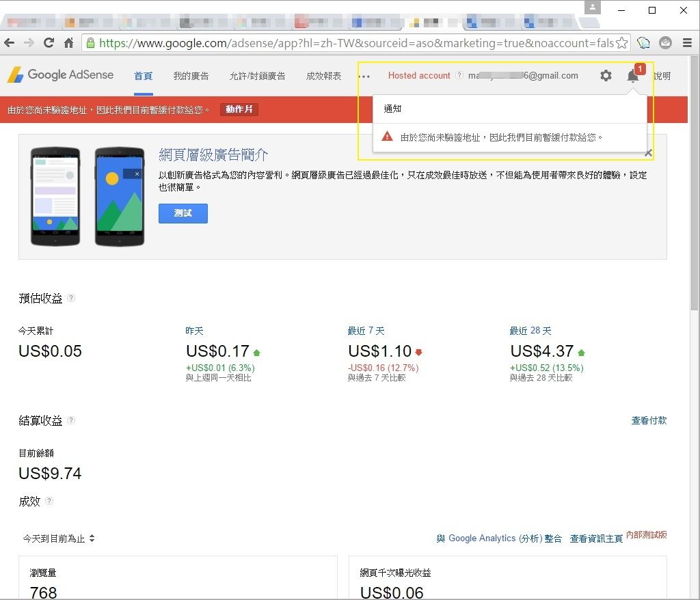Click the browser forward arrow
Viewport: 700px width, 600px height.
pyautogui.click(x=29, y=43)
